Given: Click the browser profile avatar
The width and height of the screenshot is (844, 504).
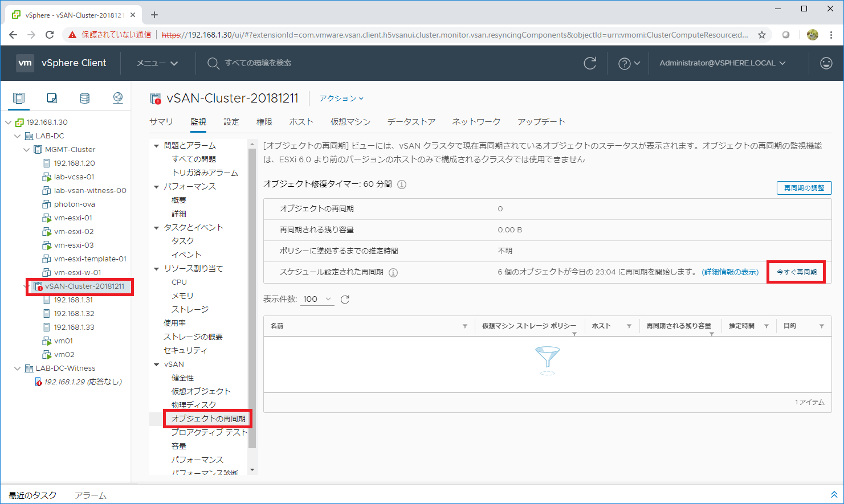Looking at the screenshot, I should 813,35.
